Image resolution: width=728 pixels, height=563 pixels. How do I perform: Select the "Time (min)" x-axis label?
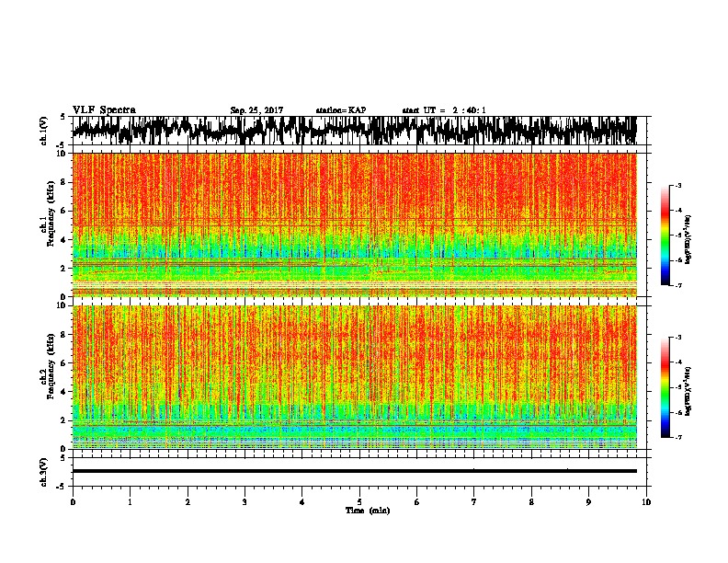(x=368, y=511)
